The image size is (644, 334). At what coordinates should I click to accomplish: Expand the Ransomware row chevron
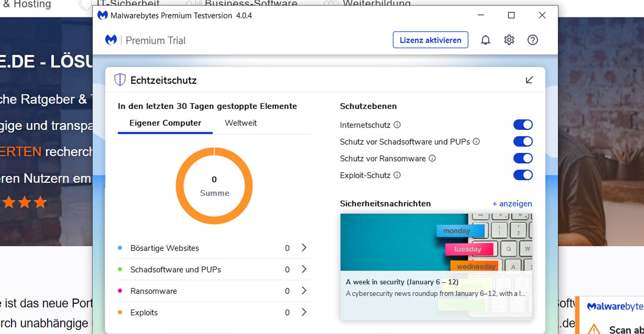tap(304, 291)
